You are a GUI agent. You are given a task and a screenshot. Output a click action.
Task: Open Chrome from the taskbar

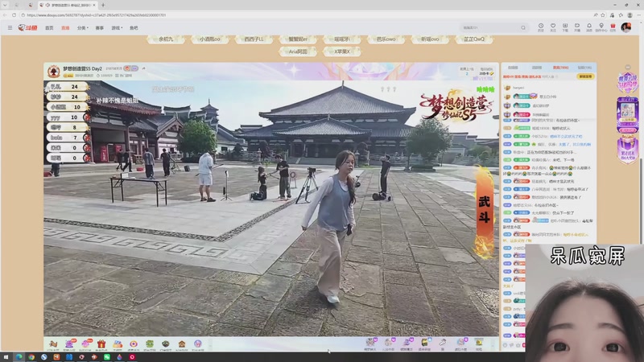pos(31,357)
